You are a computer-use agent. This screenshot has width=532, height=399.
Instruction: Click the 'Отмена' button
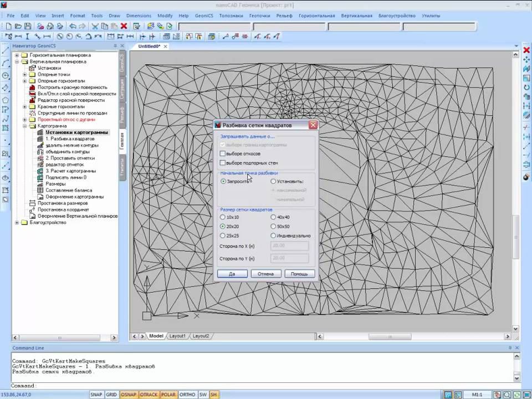tap(265, 274)
